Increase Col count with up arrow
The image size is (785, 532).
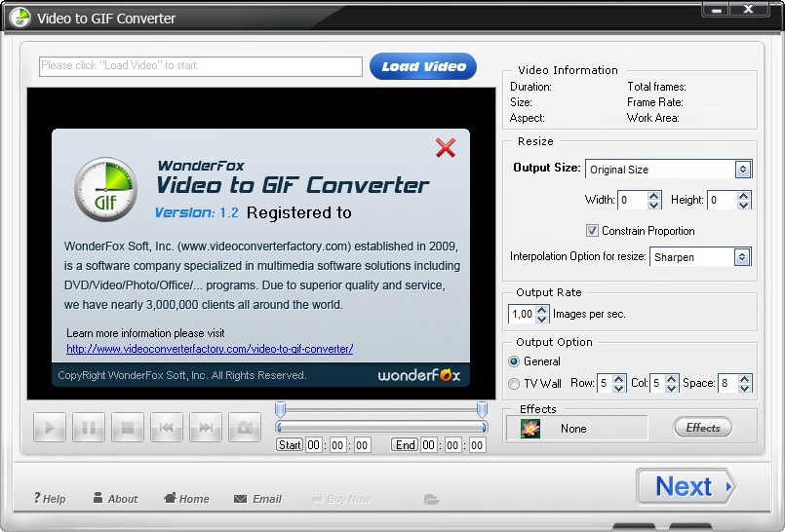(672, 379)
